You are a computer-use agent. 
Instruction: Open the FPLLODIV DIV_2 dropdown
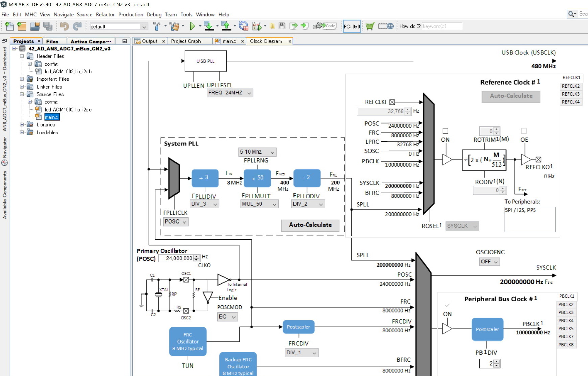pos(308,204)
